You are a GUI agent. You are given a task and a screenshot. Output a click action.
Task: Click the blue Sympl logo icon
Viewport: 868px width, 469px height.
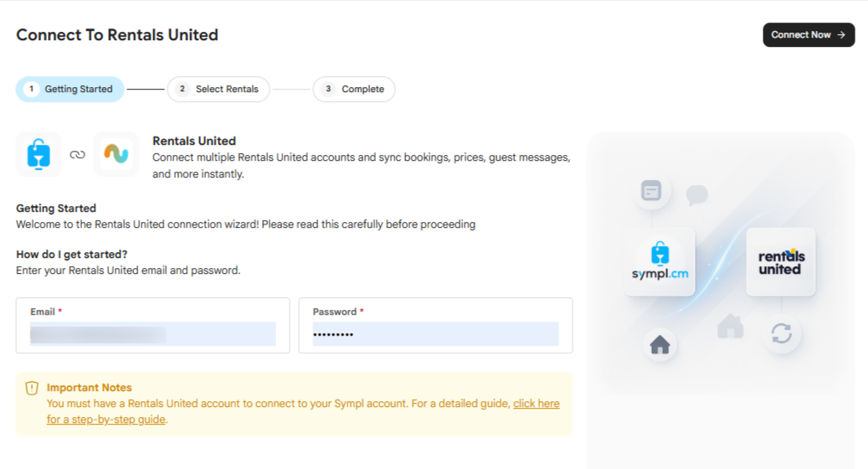39,154
